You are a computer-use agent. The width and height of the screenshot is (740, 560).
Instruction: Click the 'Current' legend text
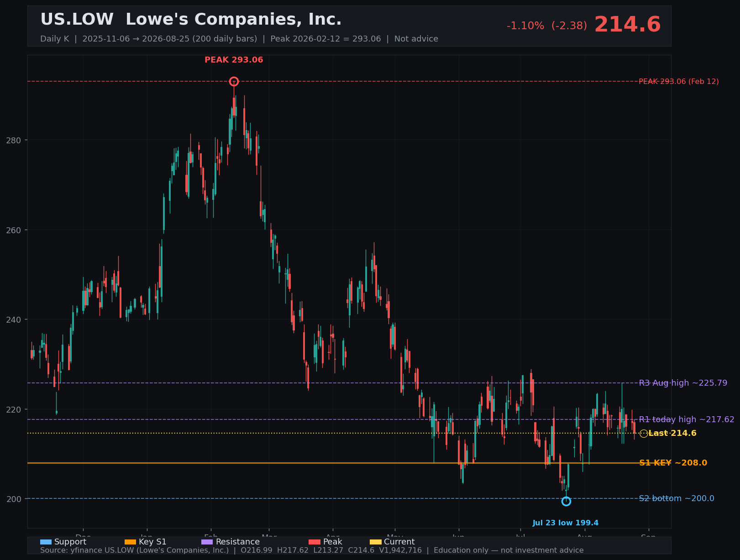[x=399, y=542]
